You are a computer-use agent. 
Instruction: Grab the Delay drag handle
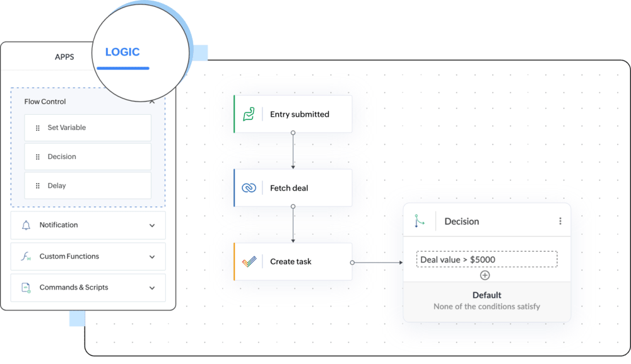38,186
